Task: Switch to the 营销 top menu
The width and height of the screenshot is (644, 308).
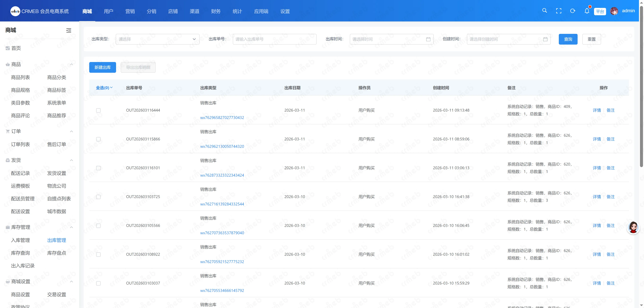Action: (x=130, y=11)
